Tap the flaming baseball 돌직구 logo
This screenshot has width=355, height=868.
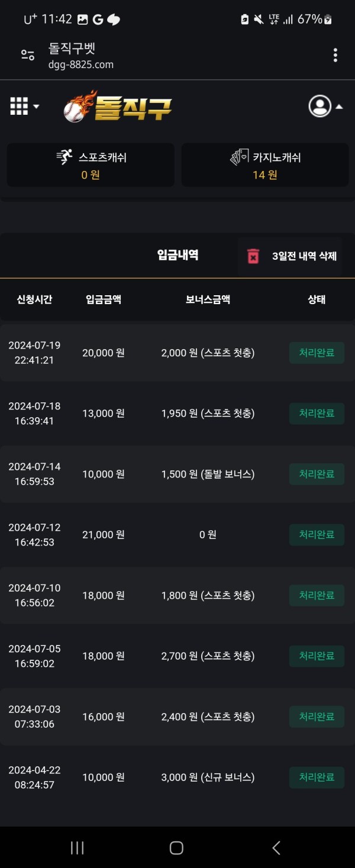[118, 107]
